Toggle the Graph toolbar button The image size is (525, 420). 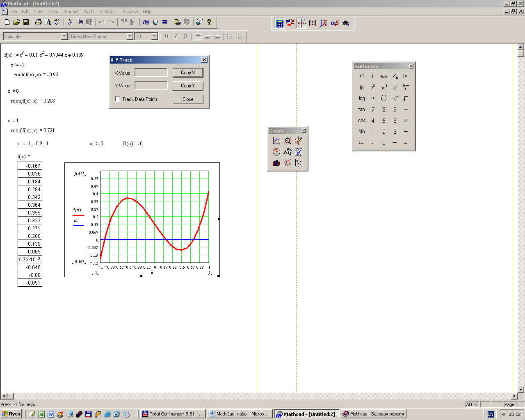click(x=301, y=23)
